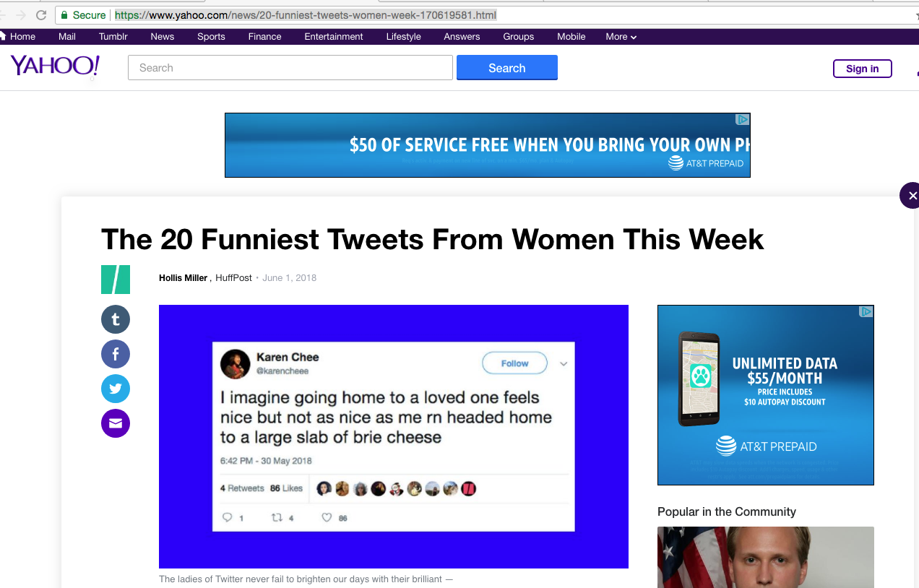Image resolution: width=919 pixels, height=588 pixels.
Task: Click the HuffPost logo next to the byline
Action: (x=115, y=279)
